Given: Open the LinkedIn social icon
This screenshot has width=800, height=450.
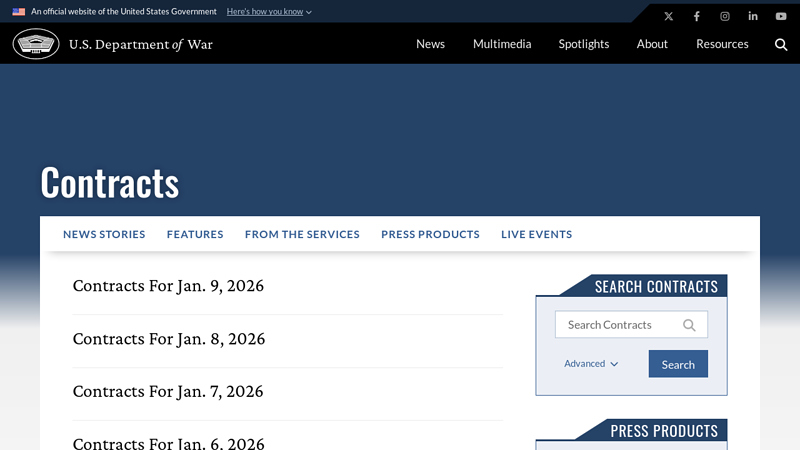Looking at the screenshot, I should click(753, 16).
